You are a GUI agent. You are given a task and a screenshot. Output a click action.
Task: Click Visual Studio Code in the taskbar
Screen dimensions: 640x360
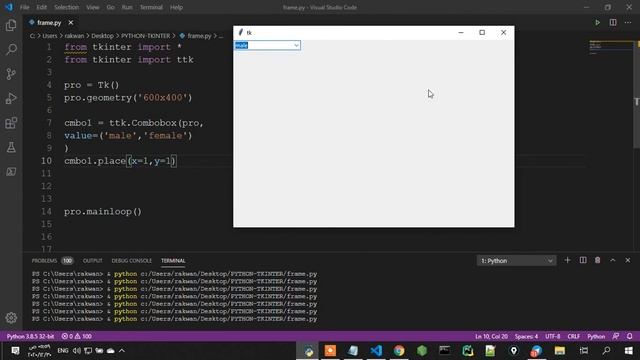point(376,351)
